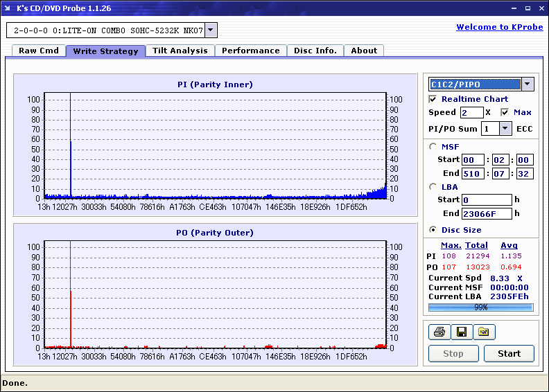Click the Start button
The height and width of the screenshot is (392, 549).
coord(509,353)
